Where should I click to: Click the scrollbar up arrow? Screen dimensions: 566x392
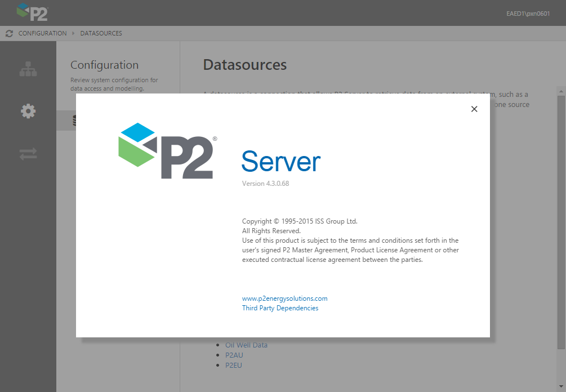pos(561,91)
